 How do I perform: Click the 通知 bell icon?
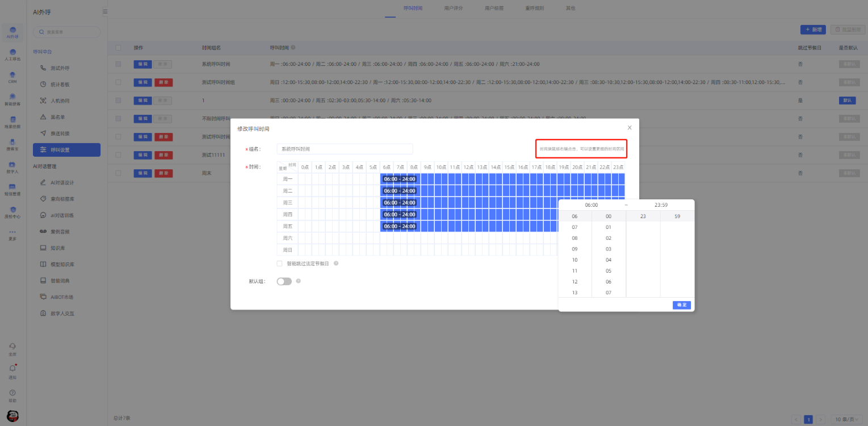click(x=12, y=369)
